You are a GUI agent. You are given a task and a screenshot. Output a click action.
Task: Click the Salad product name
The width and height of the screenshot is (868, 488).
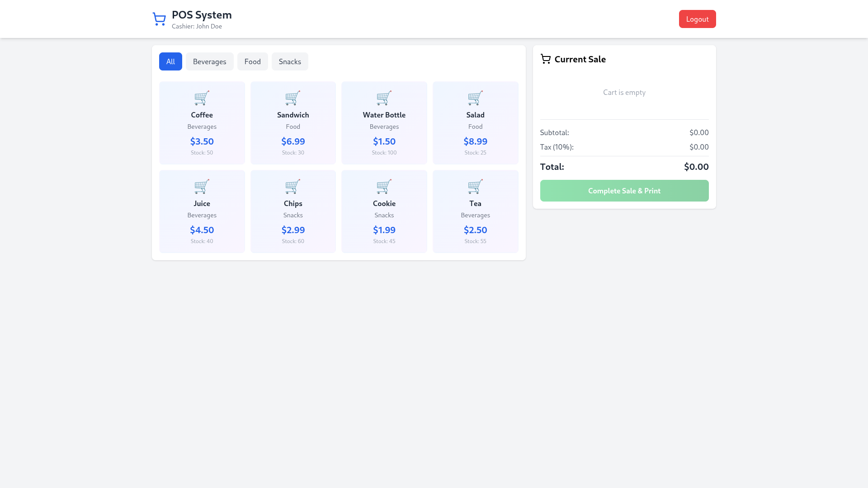(475, 115)
